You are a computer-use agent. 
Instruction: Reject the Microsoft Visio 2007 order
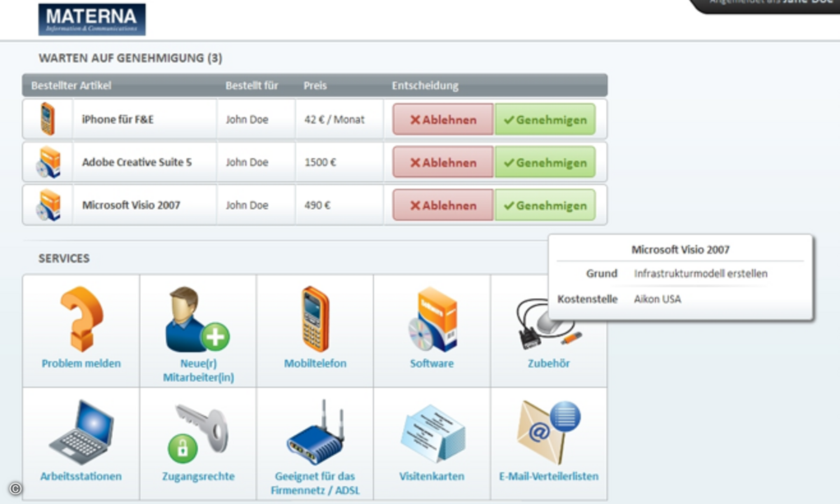click(x=442, y=206)
